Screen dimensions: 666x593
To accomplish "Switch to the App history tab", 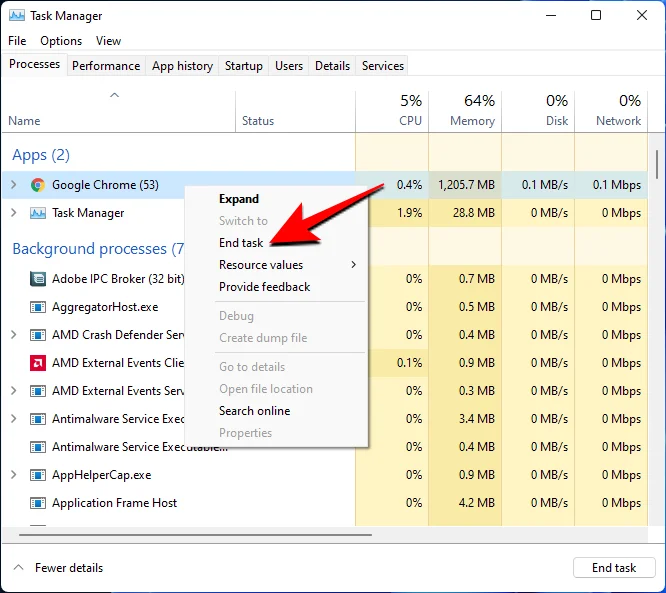I will tap(182, 66).
